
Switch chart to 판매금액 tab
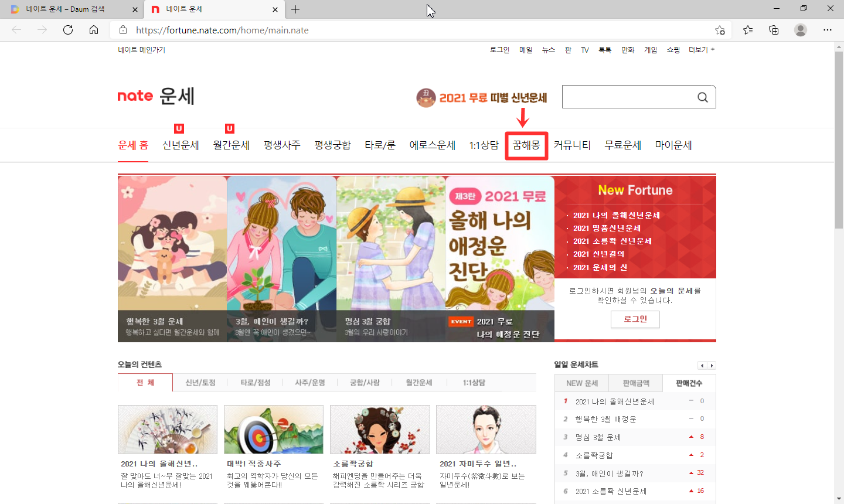(636, 383)
